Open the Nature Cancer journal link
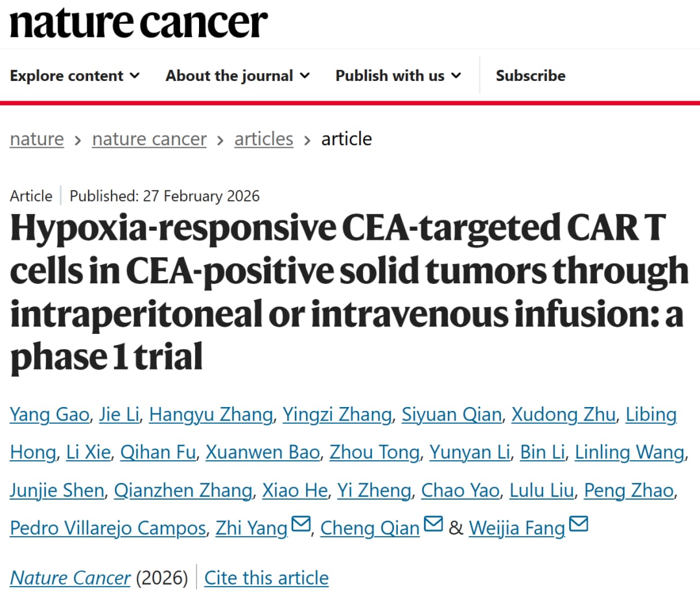The height and width of the screenshot is (595, 700). pos(70,577)
